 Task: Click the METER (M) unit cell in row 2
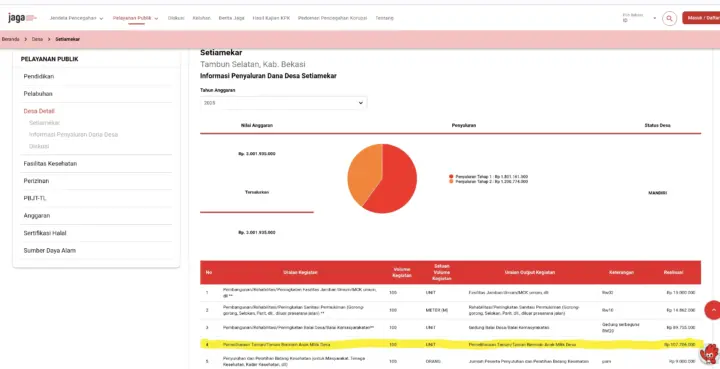coord(437,310)
